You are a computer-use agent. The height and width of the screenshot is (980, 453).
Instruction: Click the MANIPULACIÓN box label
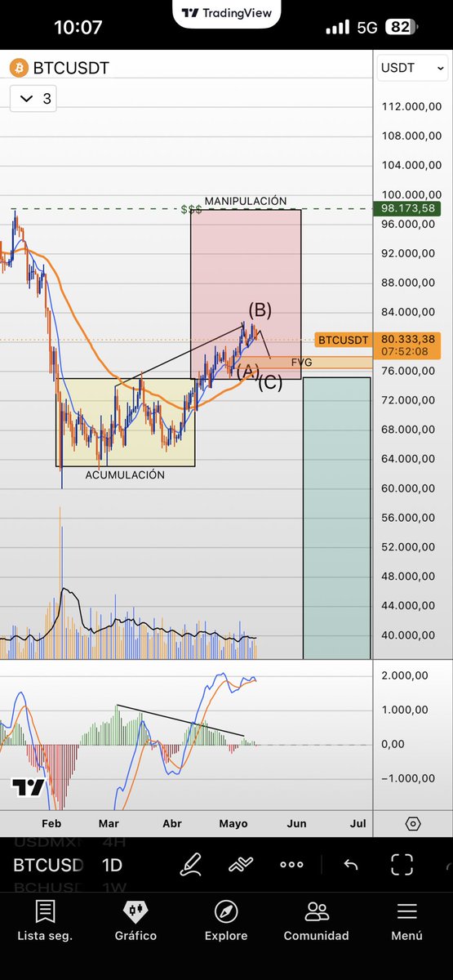coord(246,201)
